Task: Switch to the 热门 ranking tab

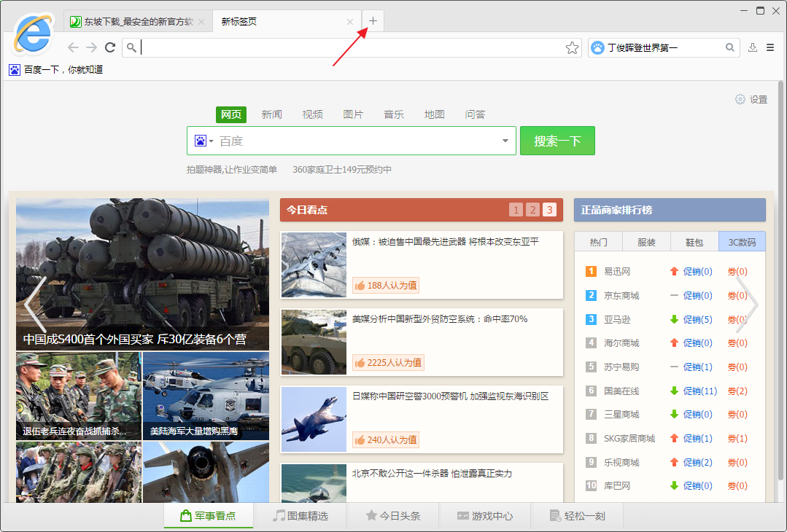Action: (598, 242)
